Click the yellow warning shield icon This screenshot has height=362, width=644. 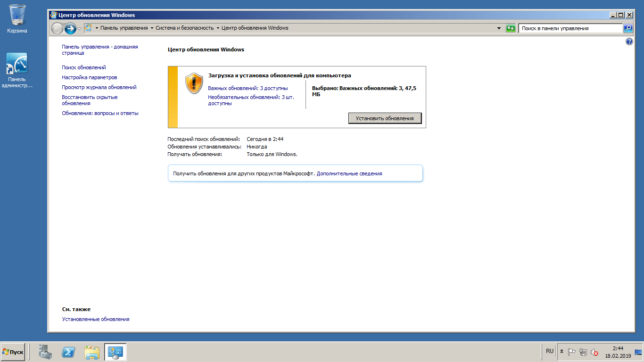click(194, 83)
